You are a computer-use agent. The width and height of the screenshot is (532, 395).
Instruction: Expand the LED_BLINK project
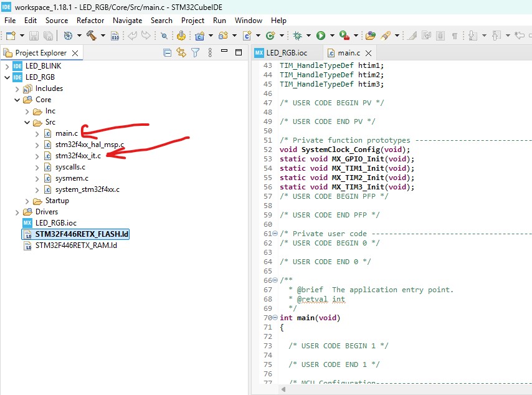point(7,66)
